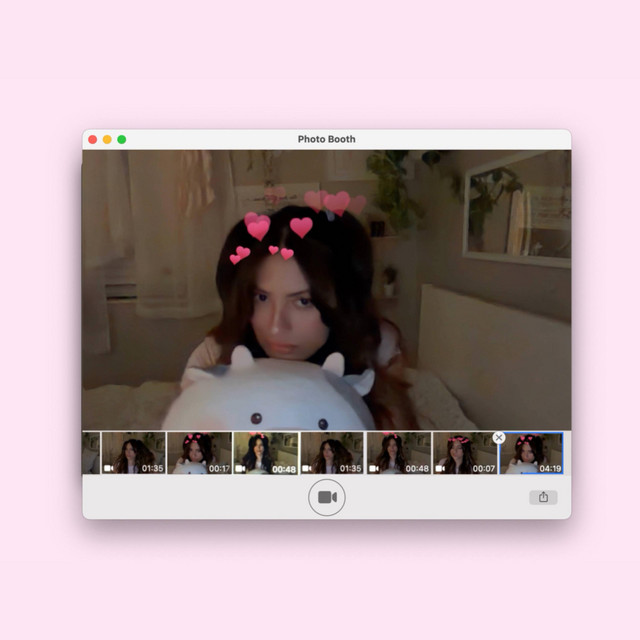Select the highlighted 04:19 video thumbnail

pyautogui.click(x=531, y=453)
